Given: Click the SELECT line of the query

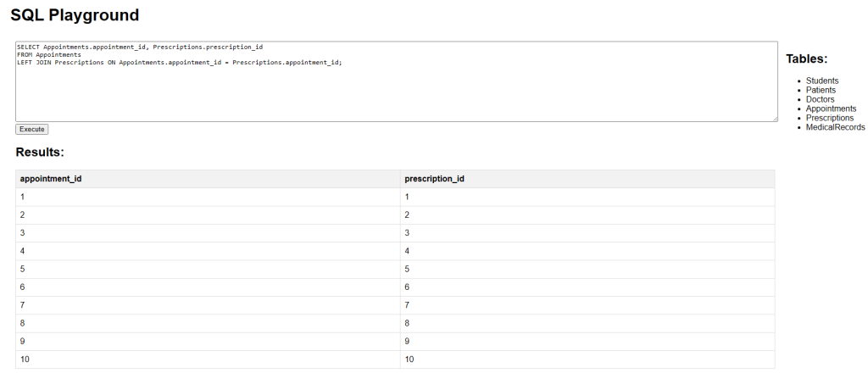Looking at the screenshot, I should [x=140, y=47].
